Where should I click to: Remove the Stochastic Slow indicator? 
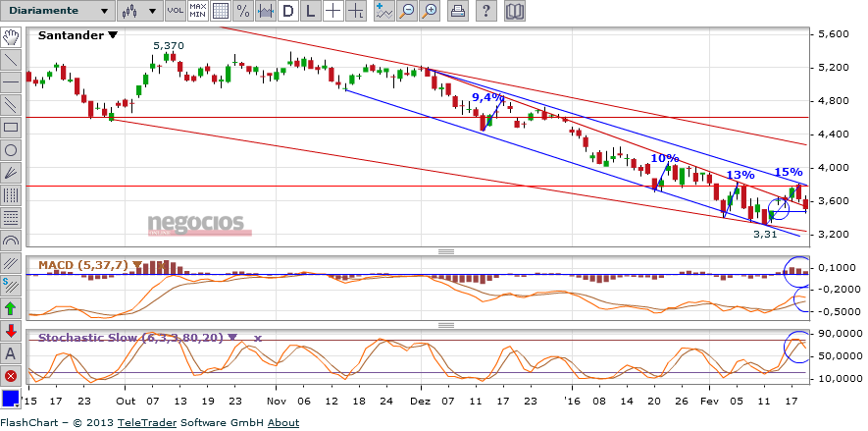click(x=257, y=338)
